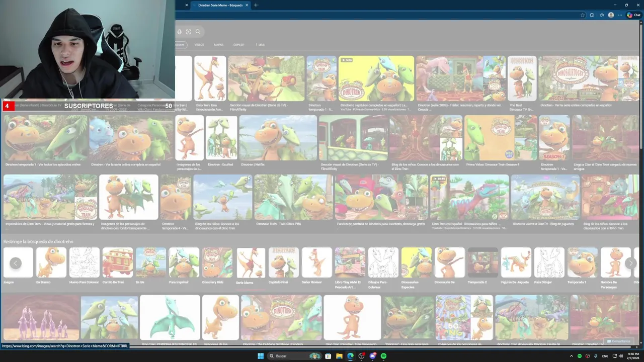
Task: Bookmark page with the star icon
Action: [x=583, y=15]
